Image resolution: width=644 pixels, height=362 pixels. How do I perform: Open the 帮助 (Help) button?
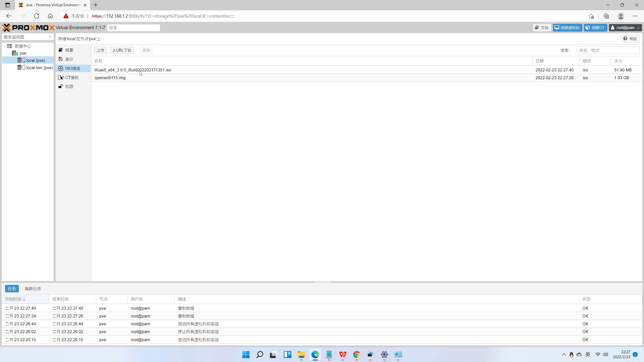(630, 38)
